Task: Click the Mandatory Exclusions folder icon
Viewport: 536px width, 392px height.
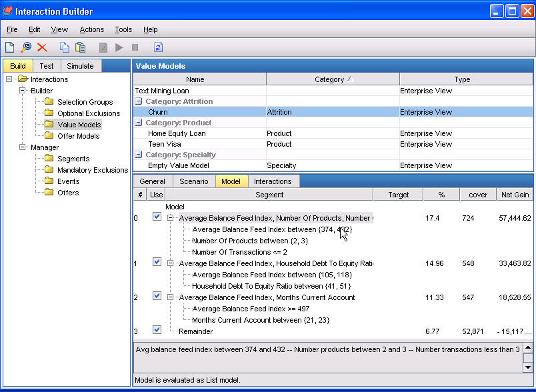Action: pyautogui.click(x=49, y=169)
